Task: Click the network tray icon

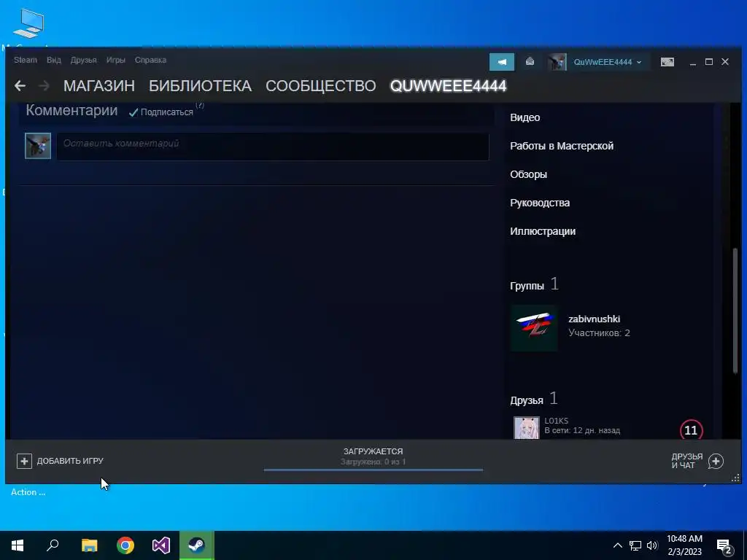Action: (635, 545)
